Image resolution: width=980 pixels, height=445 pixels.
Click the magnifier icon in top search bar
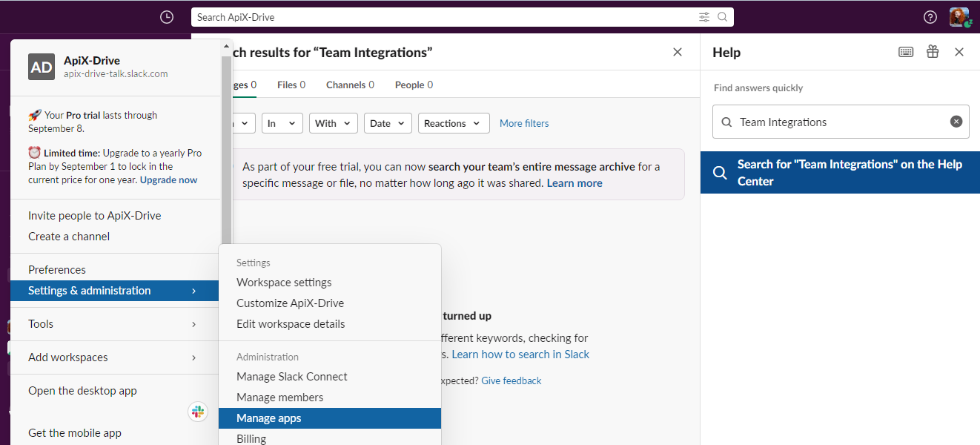click(723, 17)
